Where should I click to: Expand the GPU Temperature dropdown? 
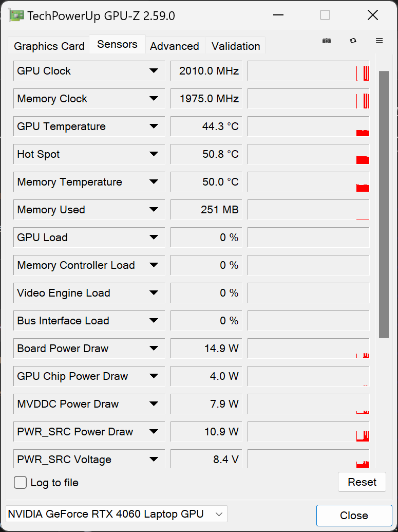tap(154, 126)
